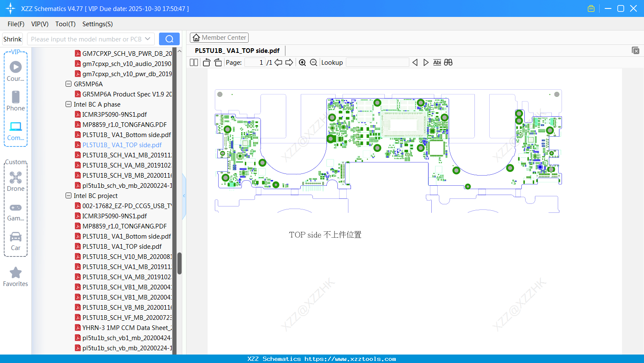Close the document tab panel icon
Image resolution: width=644 pixels, height=363 pixels.
(x=636, y=50)
